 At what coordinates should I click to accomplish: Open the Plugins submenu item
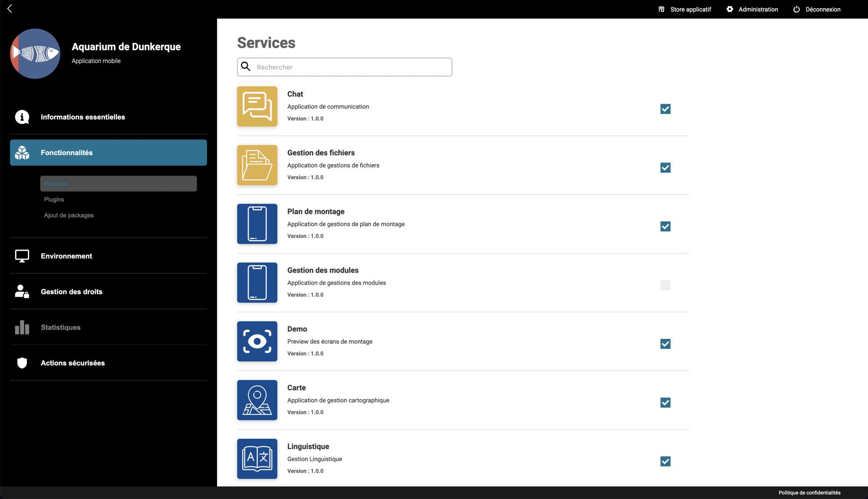point(54,200)
